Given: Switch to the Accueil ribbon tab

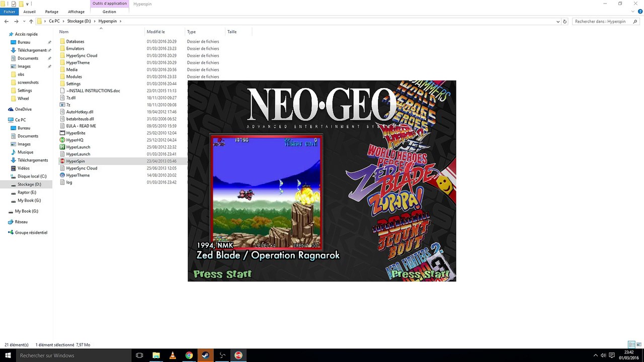Looking at the screenshot, I should coord(29,12).
